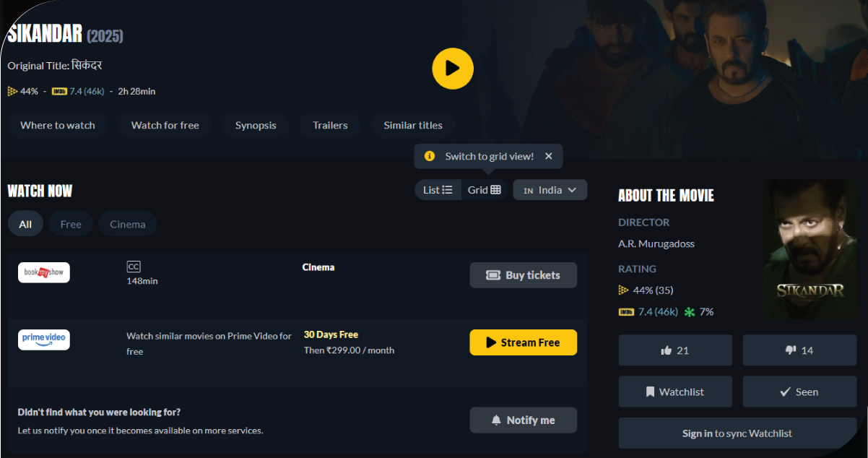Play the Sikandar trailer with yellow play button
868x458 pixels.
click(452, 69)
